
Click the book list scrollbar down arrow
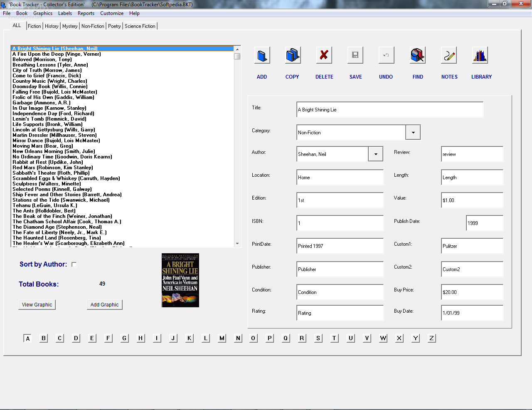click(x=237, y=244)
